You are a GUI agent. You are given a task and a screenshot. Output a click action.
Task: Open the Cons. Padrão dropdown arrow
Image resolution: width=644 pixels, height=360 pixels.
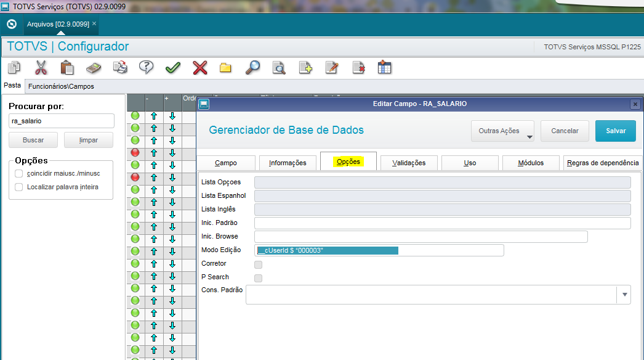(x=624, y=295)
